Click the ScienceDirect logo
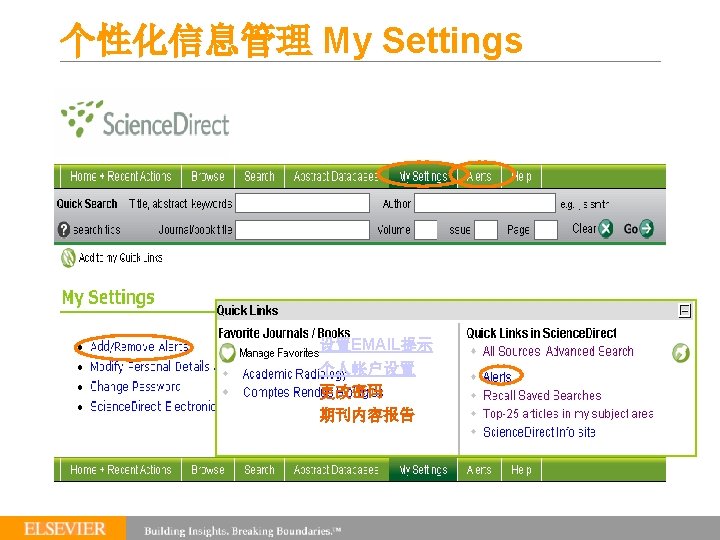The image size is (720, 540). (x=145, y=119)
